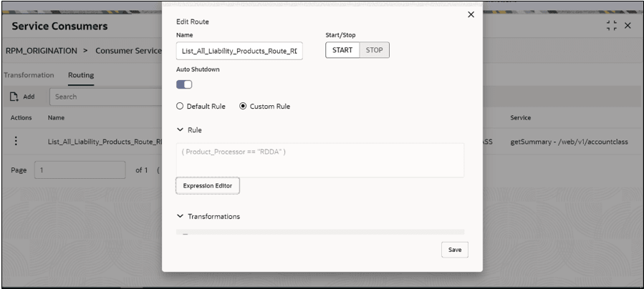The width and height of the screenshot is (644, 289).
Task: Close the Service Consumers panel
Action: [x=628, y=26]
